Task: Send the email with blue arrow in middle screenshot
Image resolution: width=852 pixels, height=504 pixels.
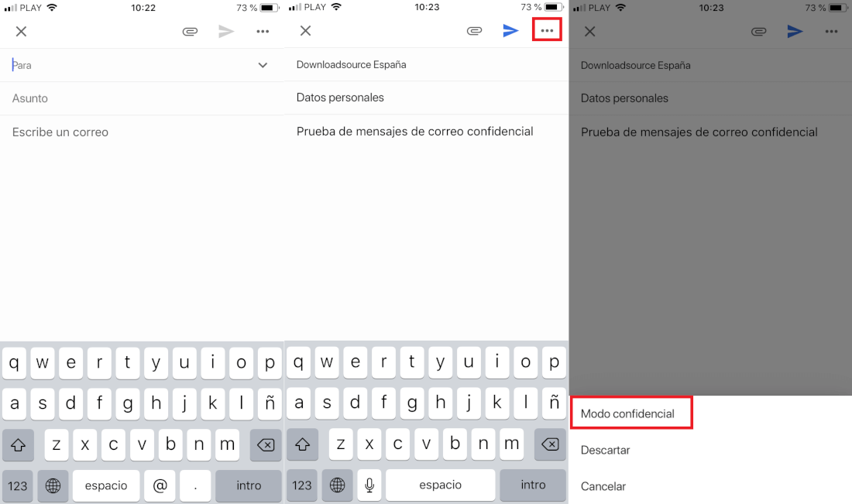Action: pyautogui.click(x=510, y=31)
